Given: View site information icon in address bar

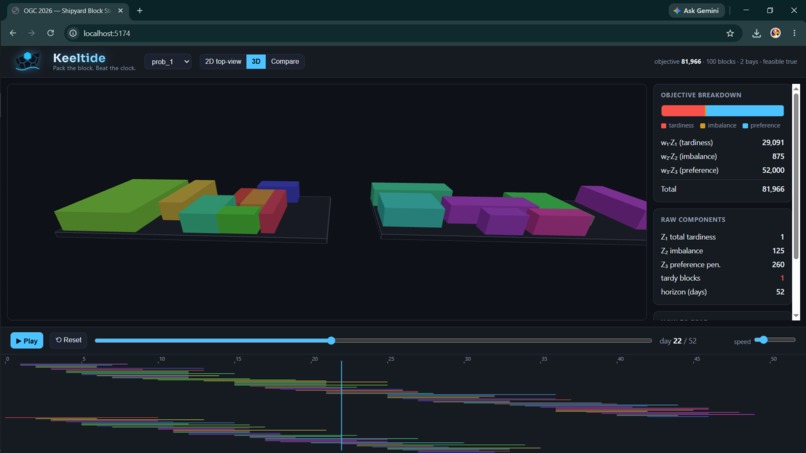Looking at the screenshot, I should (x=73, y=33).
